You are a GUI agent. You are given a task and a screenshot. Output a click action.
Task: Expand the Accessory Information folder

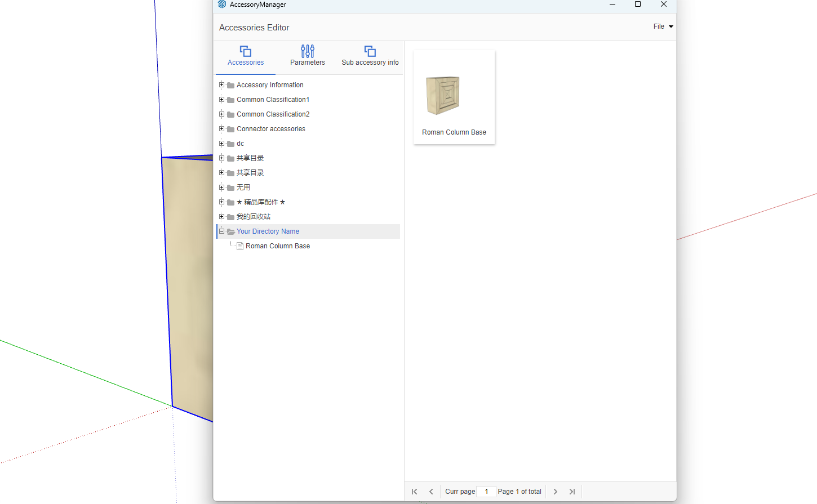[222, 85]
